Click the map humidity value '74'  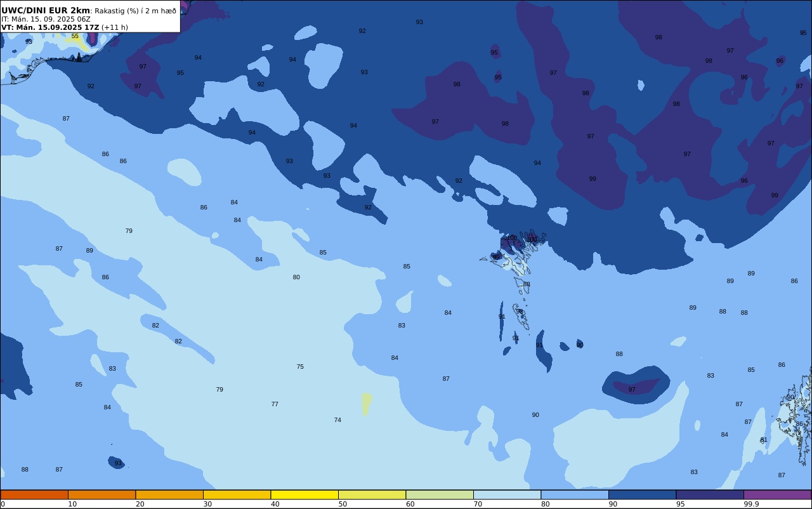(x=337, y=420)
